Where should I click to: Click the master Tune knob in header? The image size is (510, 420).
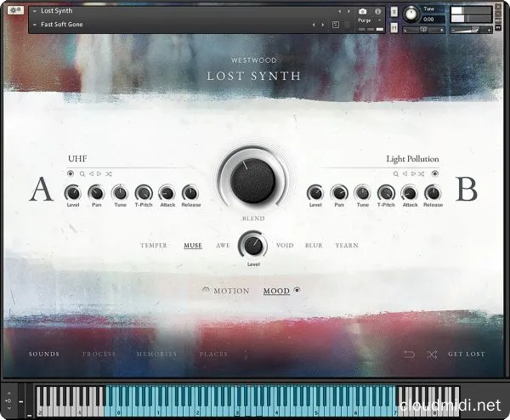click(411, 14)
